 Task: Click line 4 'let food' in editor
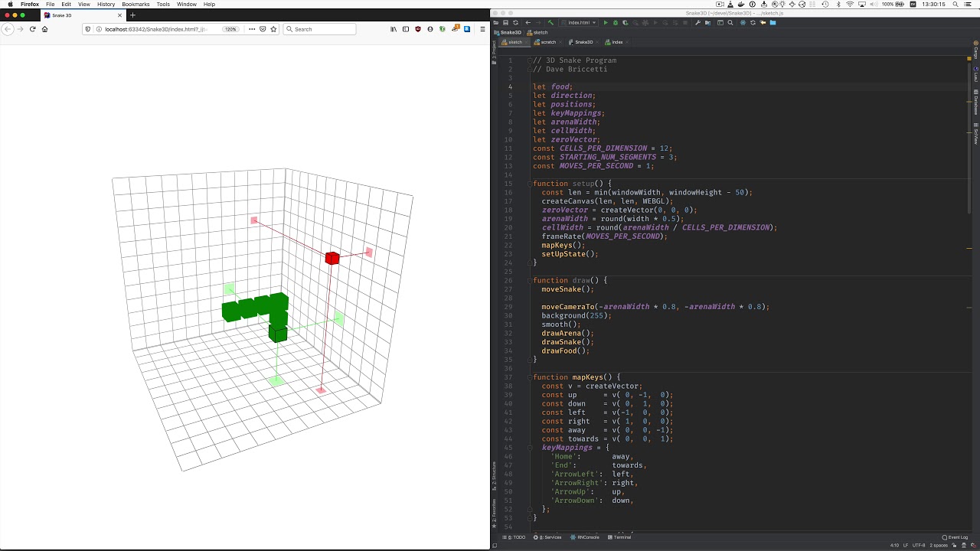tap(552, 86)
